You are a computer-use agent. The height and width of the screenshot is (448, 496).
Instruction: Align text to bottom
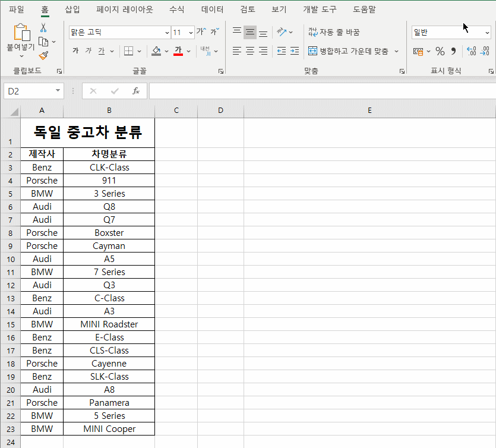click(x=263, y=33)
